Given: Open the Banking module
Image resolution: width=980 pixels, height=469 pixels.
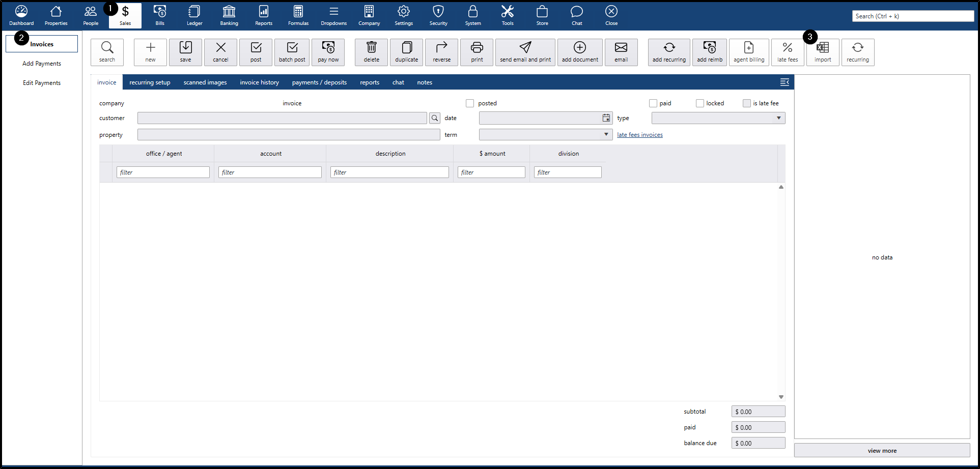Looking at the screenshot, I should point(229,16).
